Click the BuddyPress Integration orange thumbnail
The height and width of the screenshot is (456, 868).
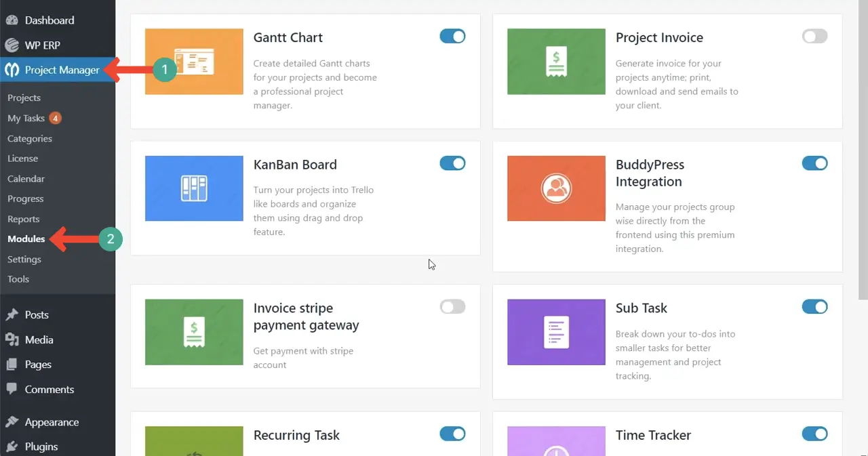coord(556,188)
